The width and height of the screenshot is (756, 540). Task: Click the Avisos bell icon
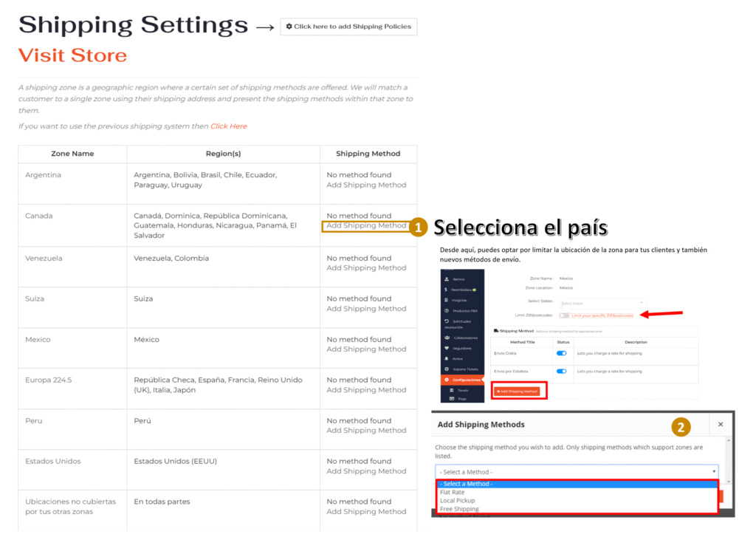pos(447,359)
